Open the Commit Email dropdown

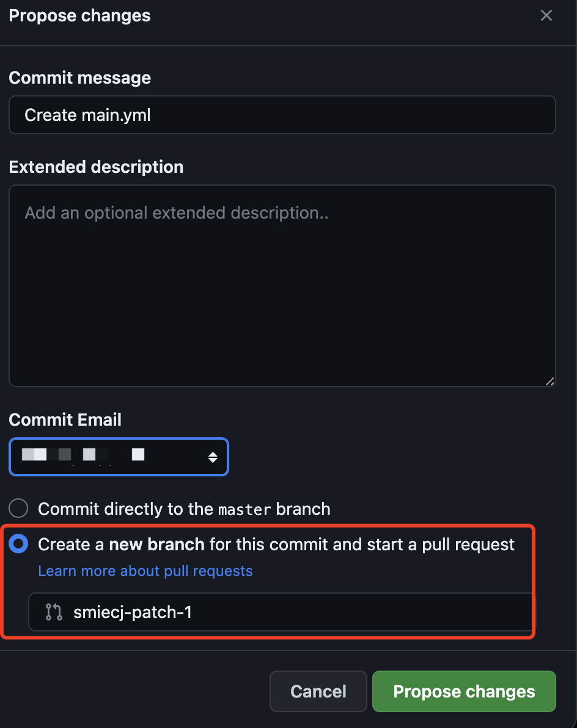119,457
